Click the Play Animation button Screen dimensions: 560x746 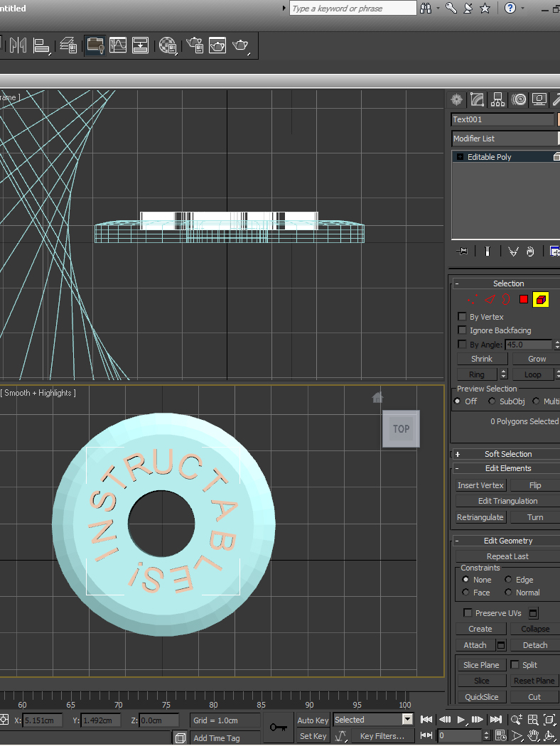pos(461,720)
